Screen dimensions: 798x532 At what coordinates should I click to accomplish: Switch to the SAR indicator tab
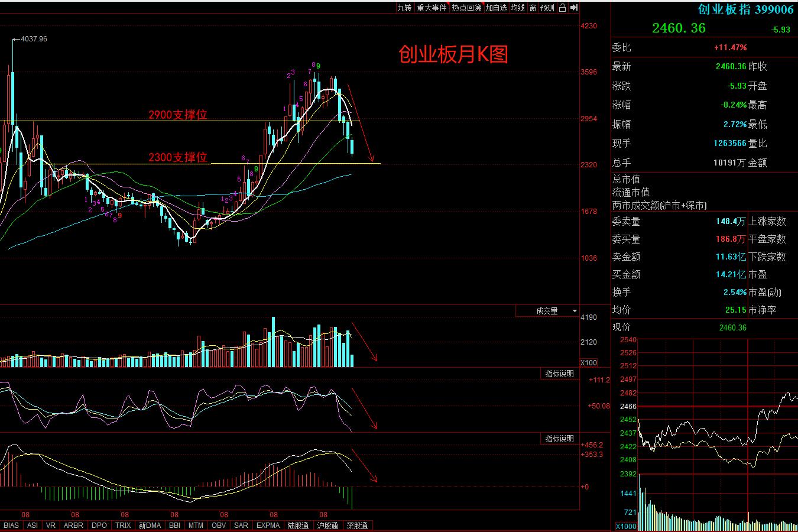241,525
